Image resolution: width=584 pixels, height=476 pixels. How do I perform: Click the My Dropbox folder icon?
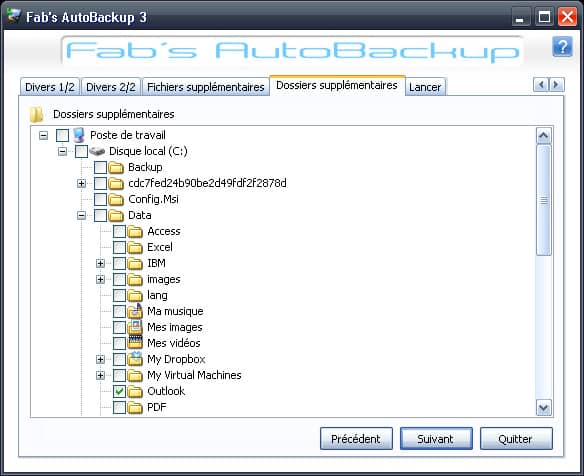[x=135, y=359]
